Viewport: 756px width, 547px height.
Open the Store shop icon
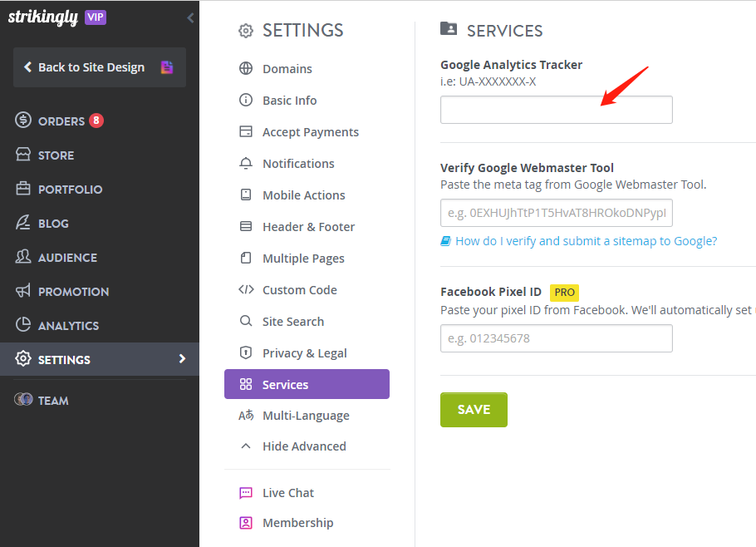tap(22, 155)
